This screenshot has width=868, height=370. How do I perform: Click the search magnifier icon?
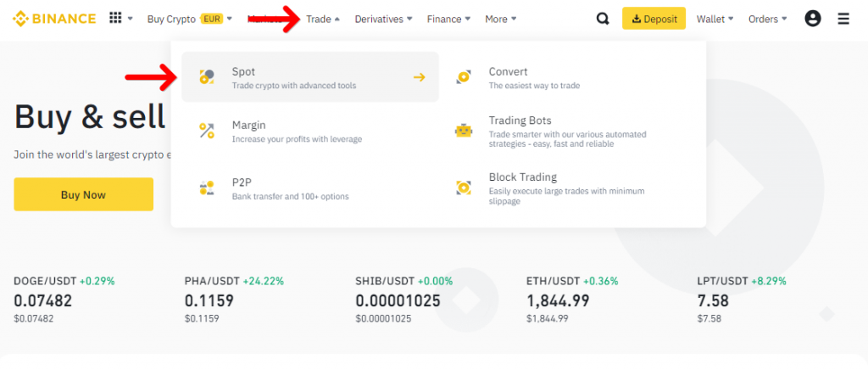(x=603, y=19)
